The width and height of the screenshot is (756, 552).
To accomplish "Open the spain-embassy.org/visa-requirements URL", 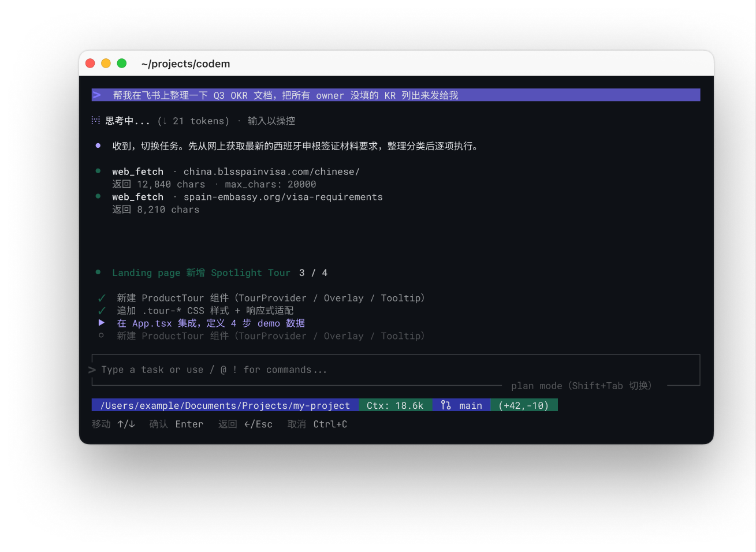I will tap(283, 197).
